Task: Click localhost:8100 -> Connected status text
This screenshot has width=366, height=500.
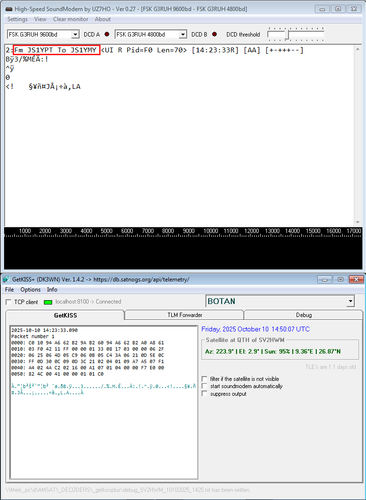Action: point(88,302)
